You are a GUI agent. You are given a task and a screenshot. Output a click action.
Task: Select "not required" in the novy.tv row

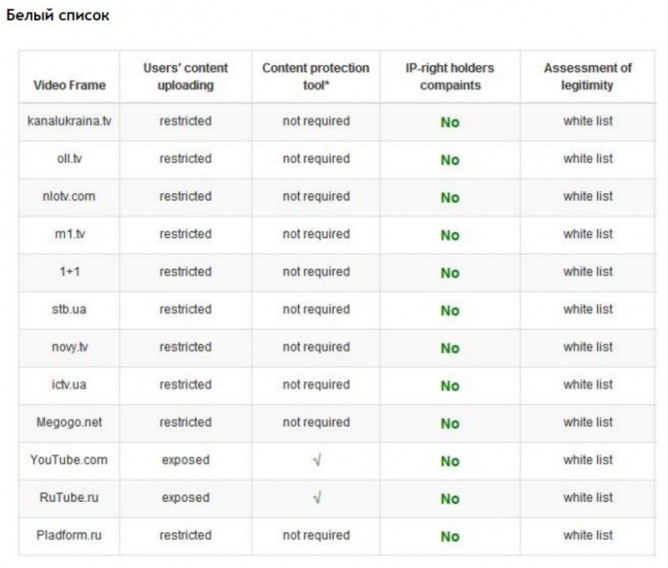point(315,347)
